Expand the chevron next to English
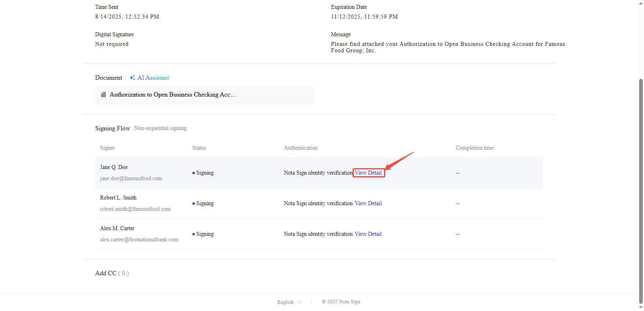The image size is (644, 311). pyautogui.click(x=299, y=302)
